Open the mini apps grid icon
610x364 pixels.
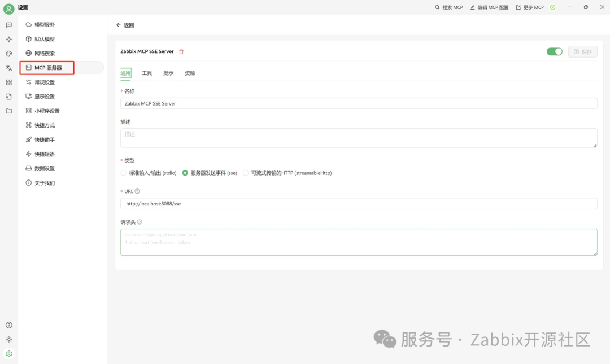[8, 82]
